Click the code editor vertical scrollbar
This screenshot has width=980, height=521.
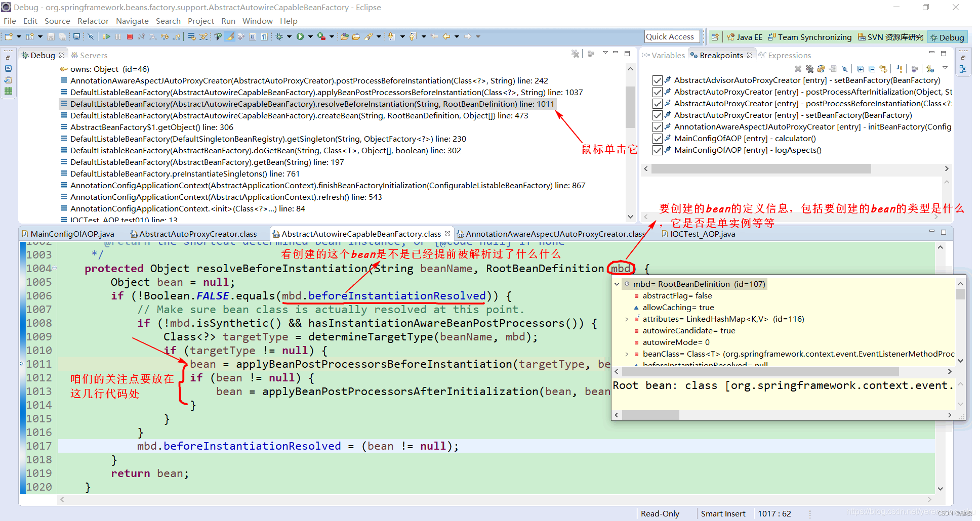point(940,368)
